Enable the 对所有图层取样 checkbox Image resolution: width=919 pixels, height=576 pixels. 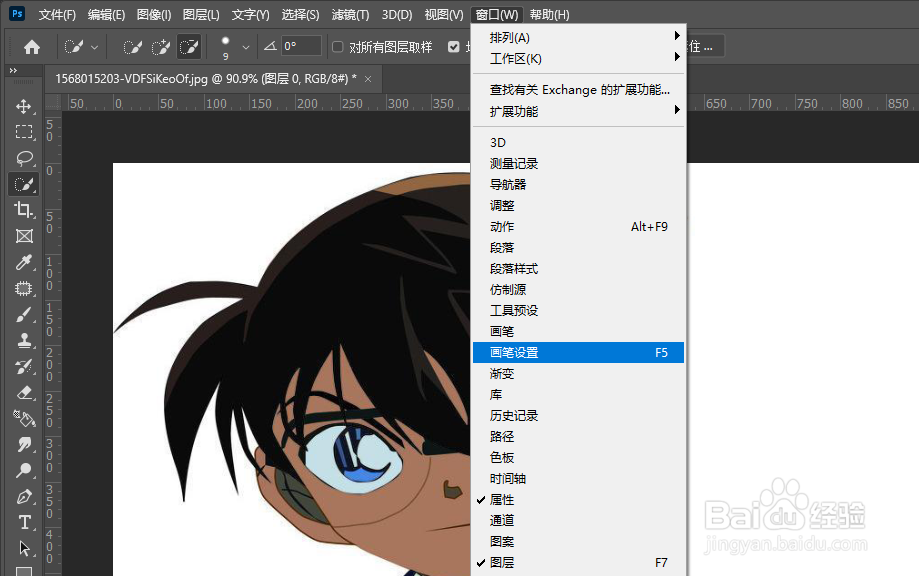(338, 47)
